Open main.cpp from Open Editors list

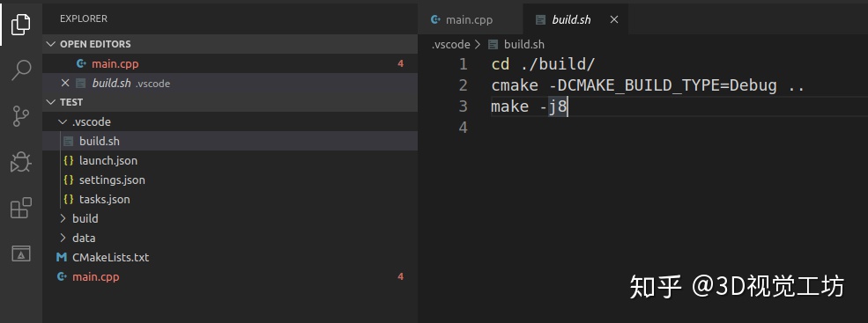pyautogui.click(x=230, y=63)
